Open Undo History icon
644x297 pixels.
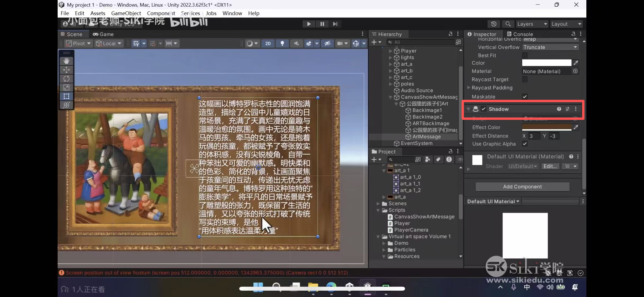tap(494, 24)
